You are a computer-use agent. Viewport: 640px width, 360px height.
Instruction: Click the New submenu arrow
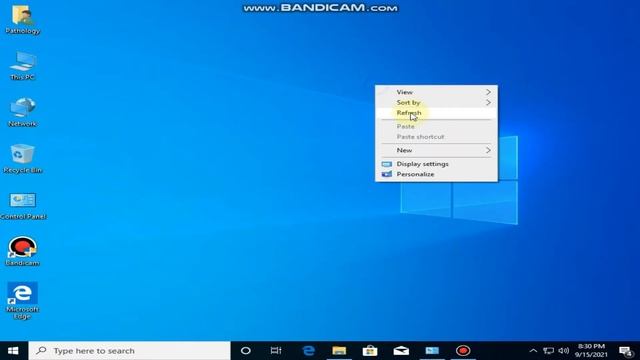tap(488, 150)
